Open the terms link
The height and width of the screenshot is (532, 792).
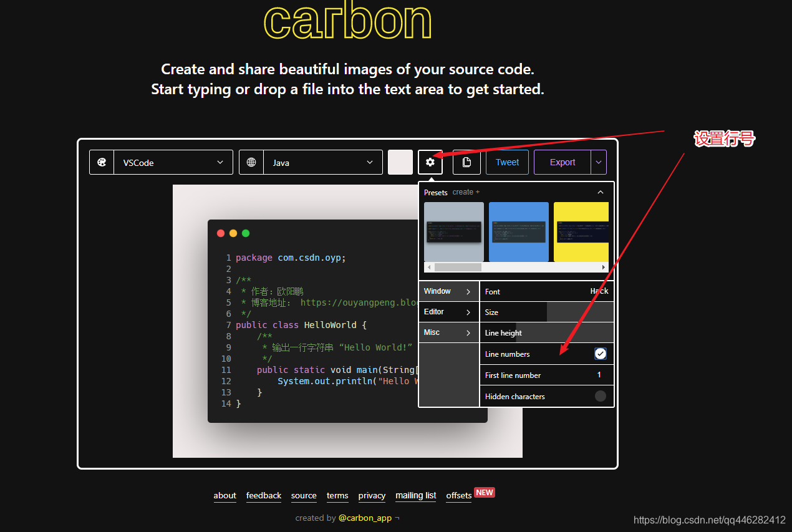[337, 496]
